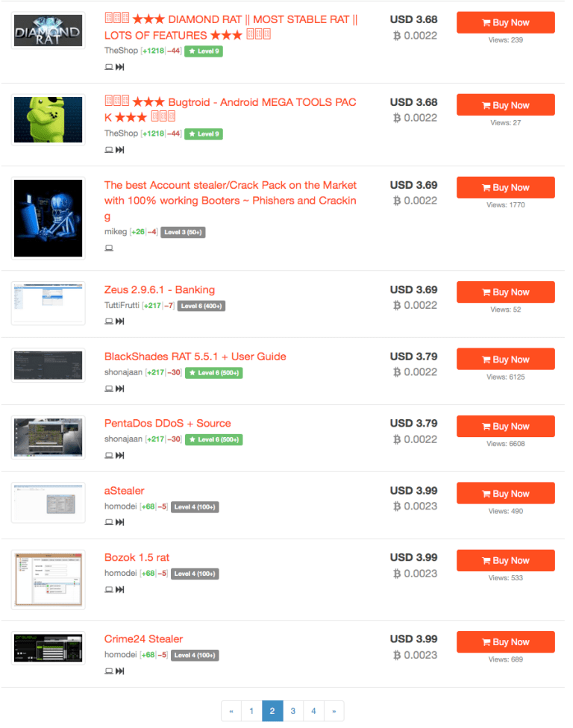Click the skip-forward icon under the Crime24 Stealer listing

coord(120,671)
